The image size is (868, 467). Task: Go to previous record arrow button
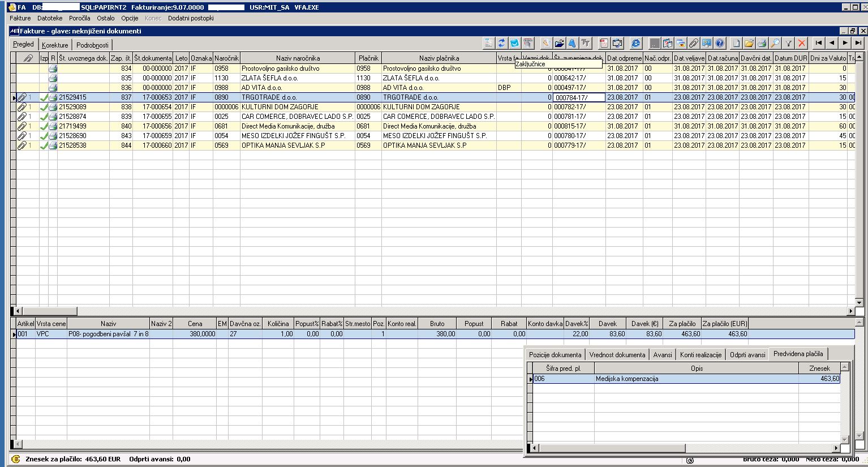point(832,42)
